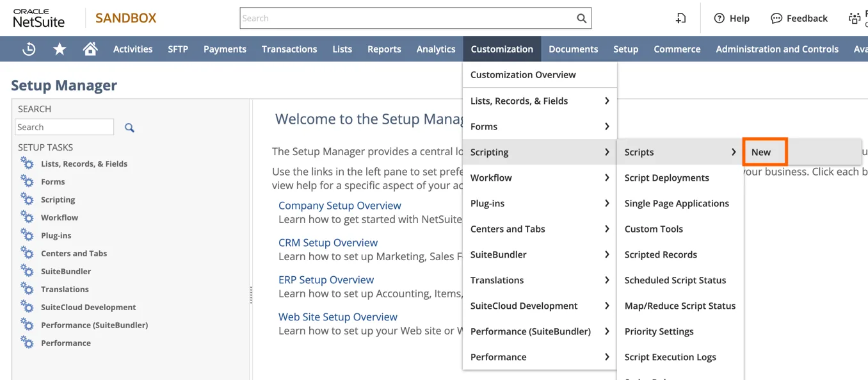Click gear icon beside Performance setup task
The width and height of the screenshot is (868, 380).
coord(27,343)
